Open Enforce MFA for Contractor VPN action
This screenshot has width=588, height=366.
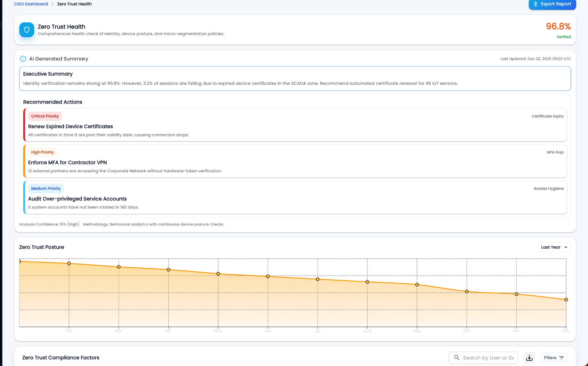click(67, 163)
